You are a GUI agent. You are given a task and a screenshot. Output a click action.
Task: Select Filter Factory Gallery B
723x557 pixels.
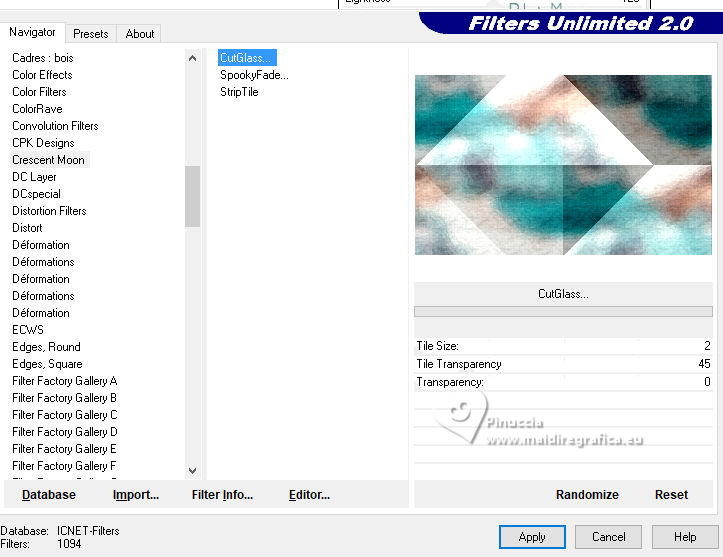65,398
